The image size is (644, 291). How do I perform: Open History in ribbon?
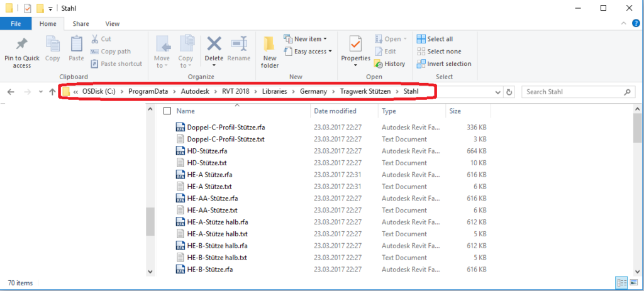coord(389,63)
